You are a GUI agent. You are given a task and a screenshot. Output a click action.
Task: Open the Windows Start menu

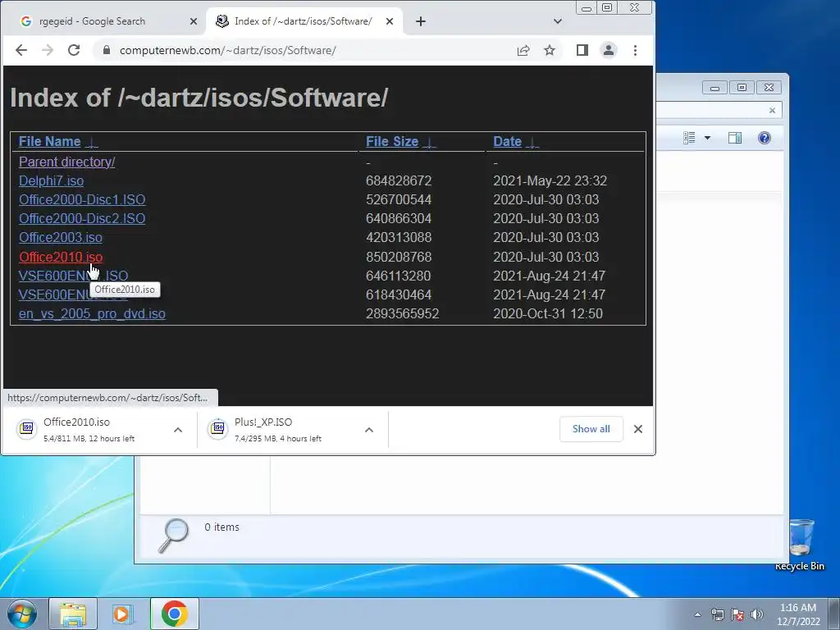pyautogui.click(x=22, y=614)
